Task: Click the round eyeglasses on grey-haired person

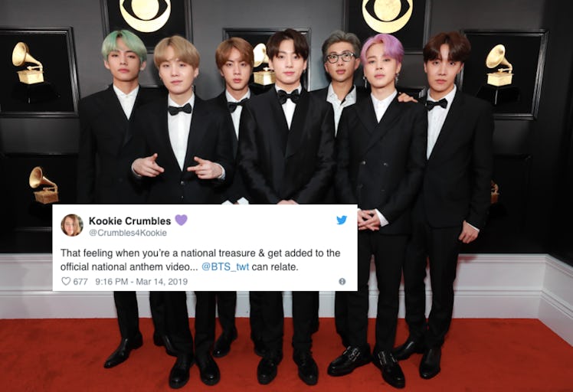Action: (340, 57)
